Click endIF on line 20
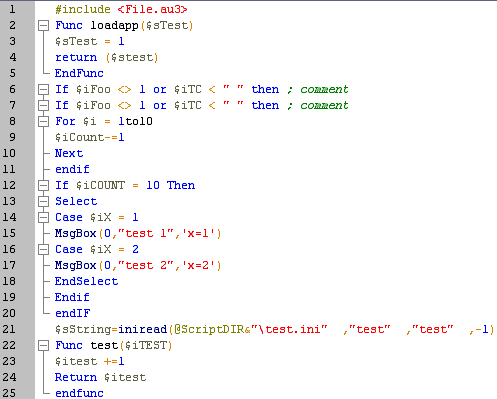This screenshot has width=497, height=399. coord(72,313)
